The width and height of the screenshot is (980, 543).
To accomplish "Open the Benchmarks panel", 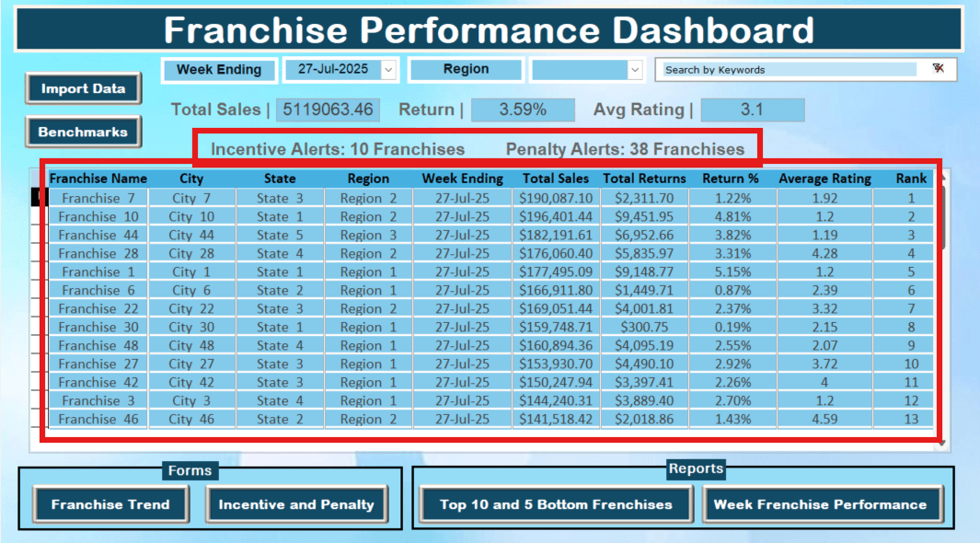I will 83,132.
